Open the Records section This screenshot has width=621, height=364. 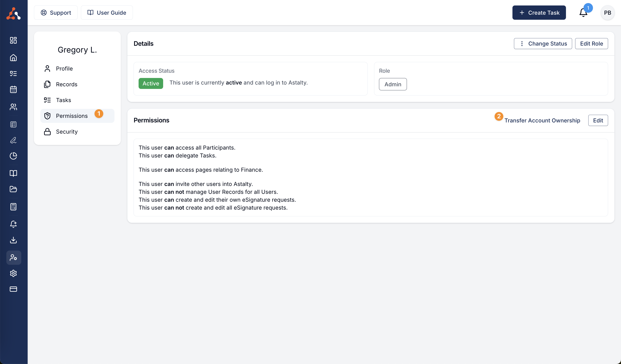(x=66, y=84)
